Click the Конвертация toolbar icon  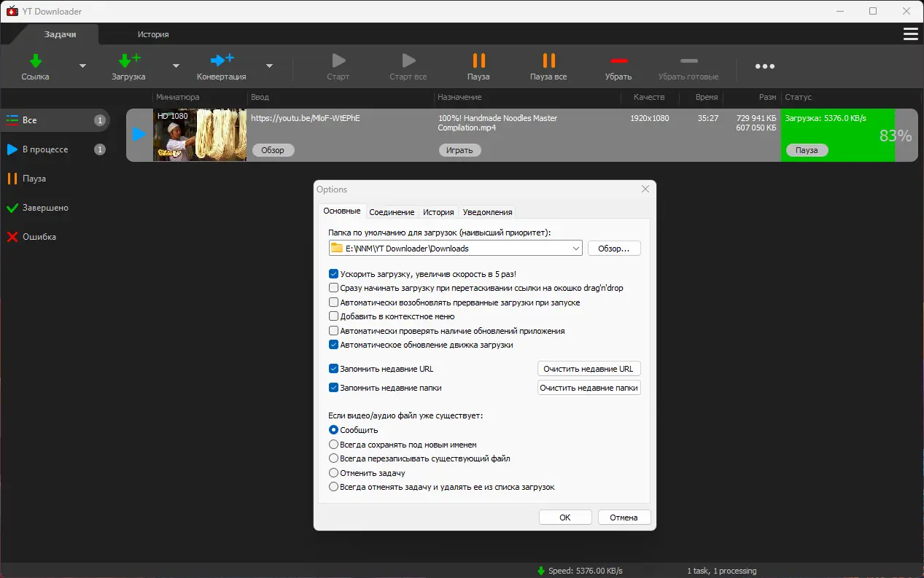(x=222, y=60)
